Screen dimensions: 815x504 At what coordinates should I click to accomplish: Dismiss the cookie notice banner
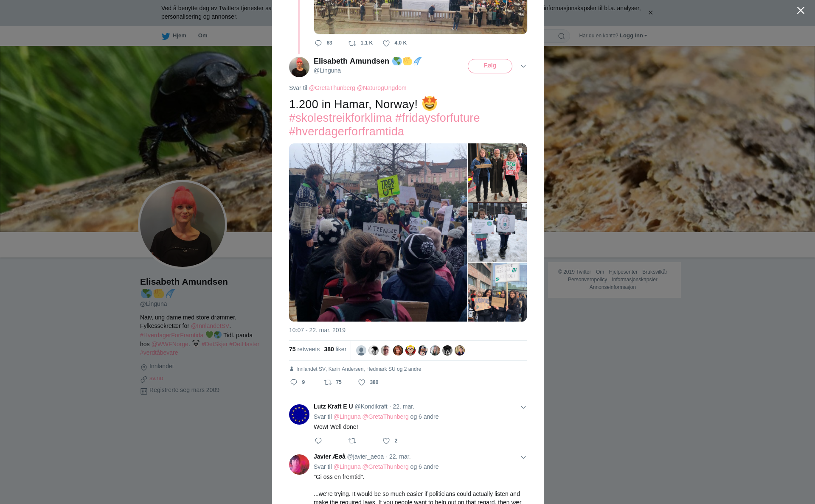(x=650, y=13)
